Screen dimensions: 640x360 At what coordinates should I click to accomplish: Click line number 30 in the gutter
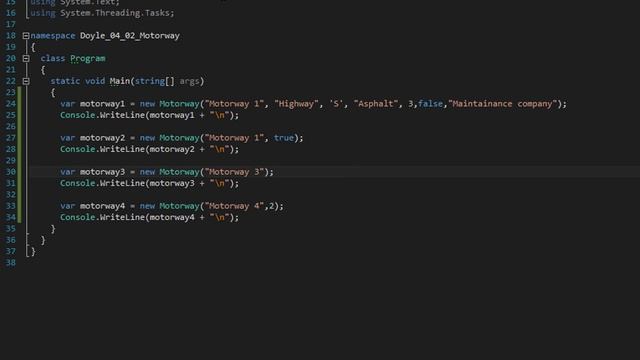tap(11, 172)
